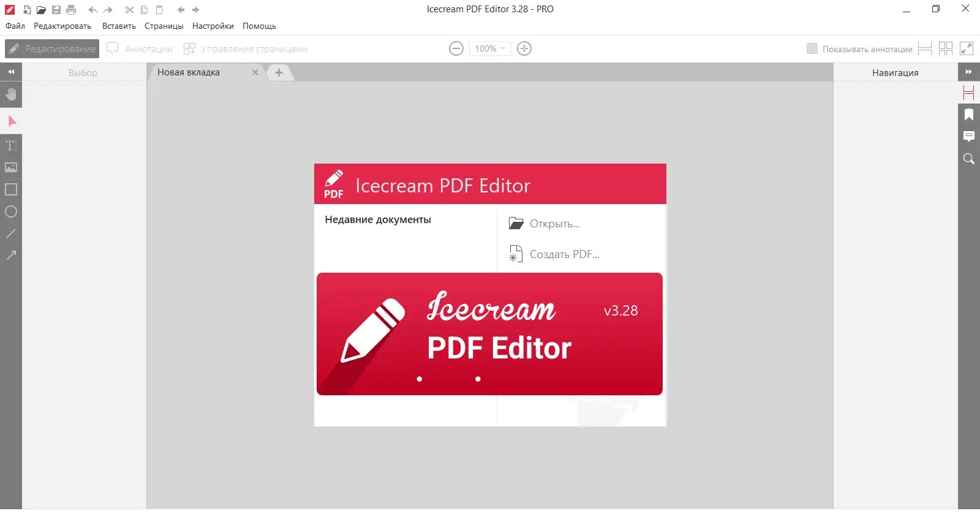Click the save floppy disk icon
Image resolution: width=980 pixels, height=527 pixels.
pos(56,10)
